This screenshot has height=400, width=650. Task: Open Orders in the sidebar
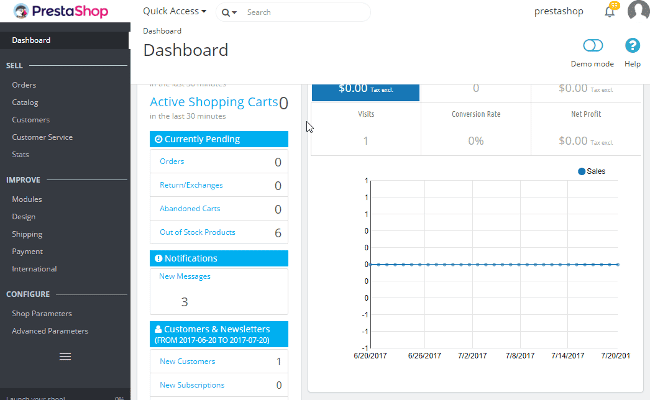[24, 85]
